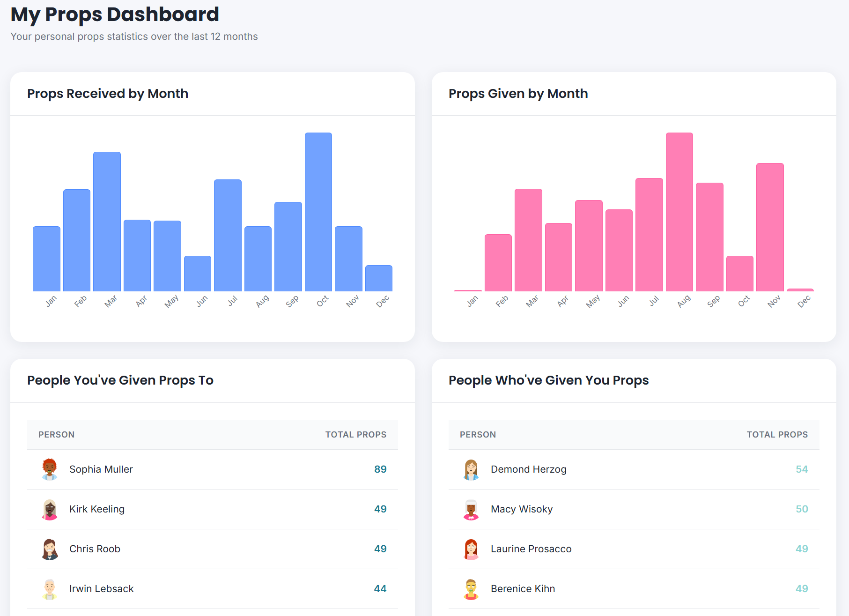Click Laurine Prosacco's avatar image

coord(471,549)
